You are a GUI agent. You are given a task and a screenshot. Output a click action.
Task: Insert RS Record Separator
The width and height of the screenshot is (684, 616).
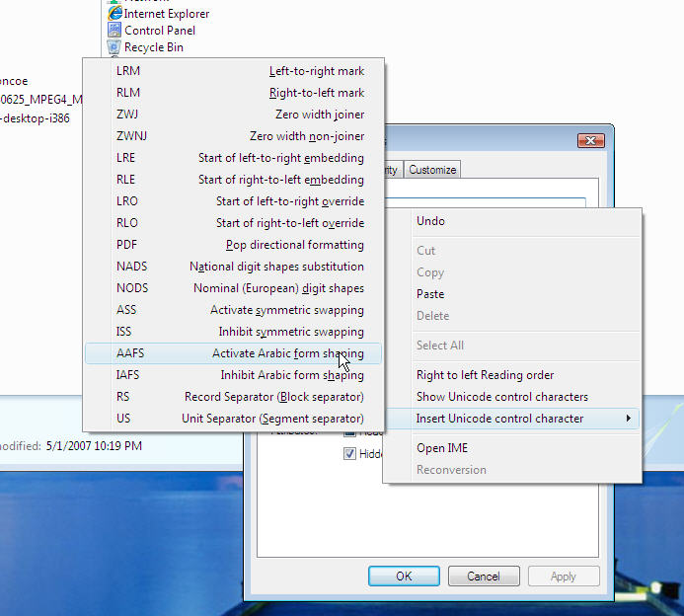coord(233,397)
